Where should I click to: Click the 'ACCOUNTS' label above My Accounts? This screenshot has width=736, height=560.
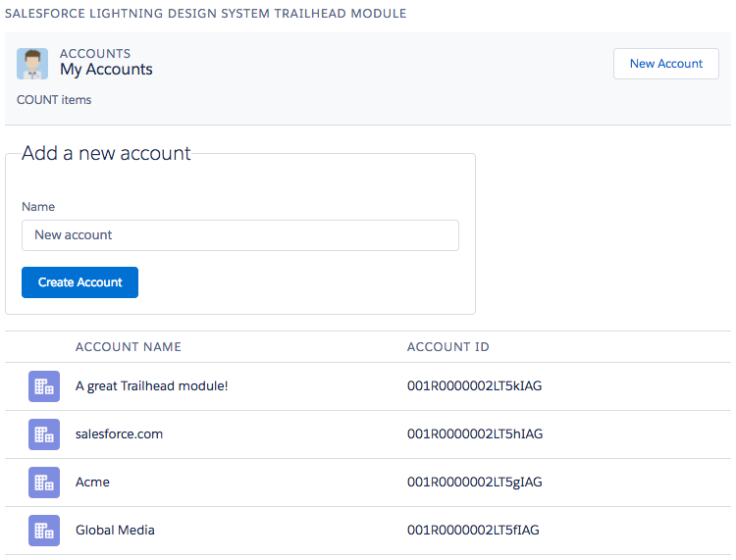tap(95, 54)
